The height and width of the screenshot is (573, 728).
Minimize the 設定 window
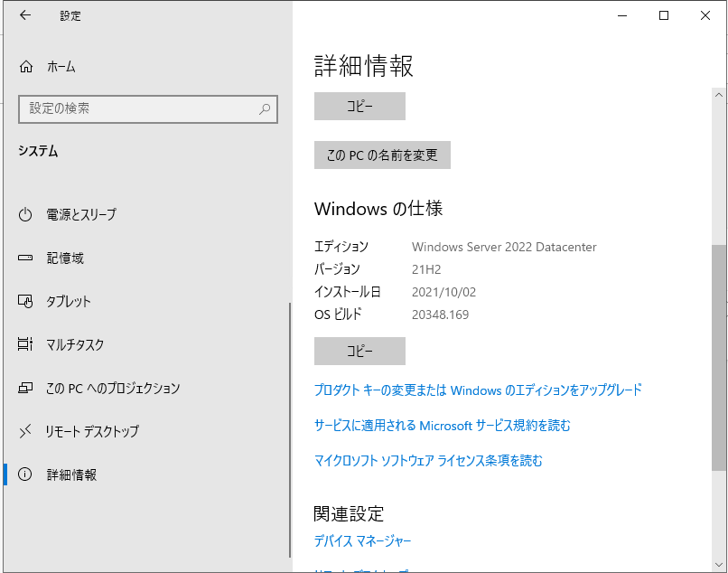click(622, 15)
